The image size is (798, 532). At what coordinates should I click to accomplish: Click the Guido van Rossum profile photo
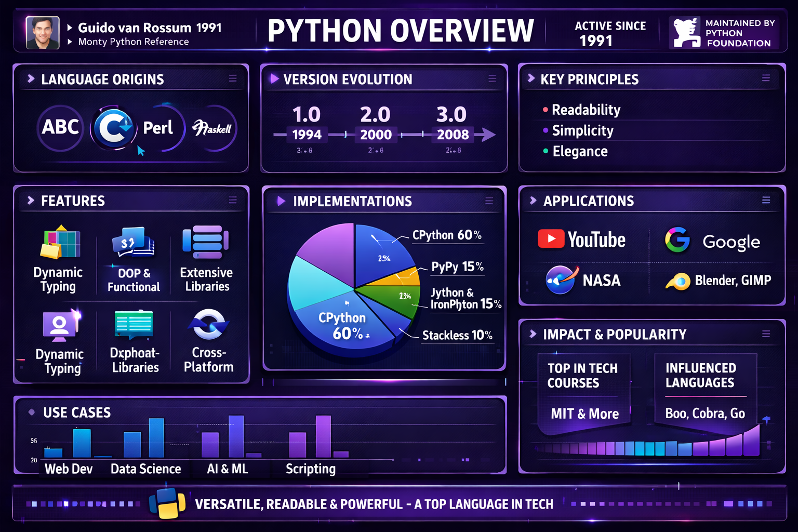click(x=43, y=33)
